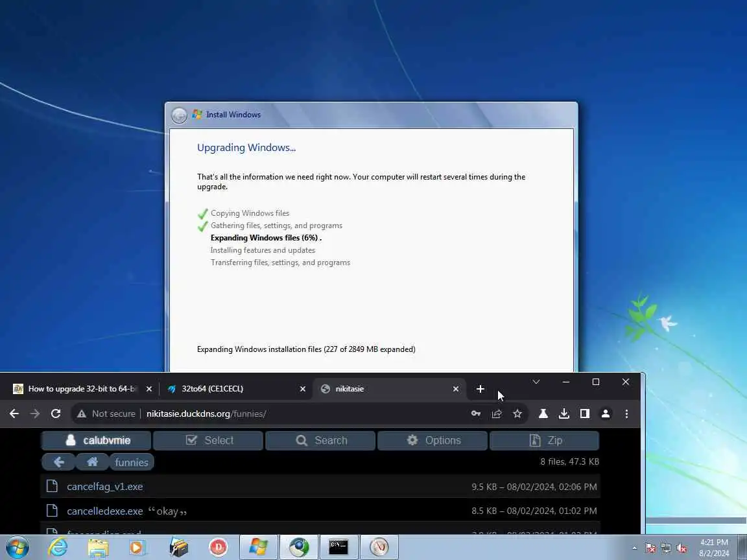Click the back arrow in Install Windows title bar

(179, 115)
